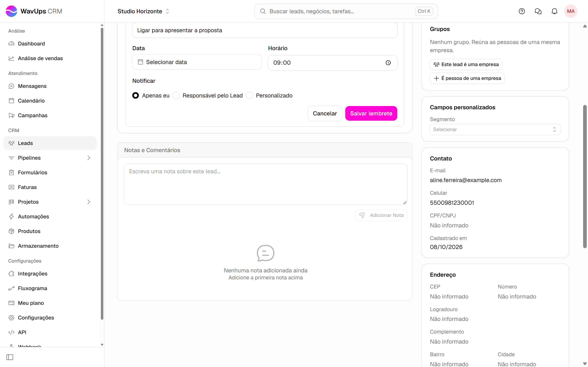The height and width of the screenshot is (367, 588).
Task: Click the MA user avatar
Action: click(571, 11)
